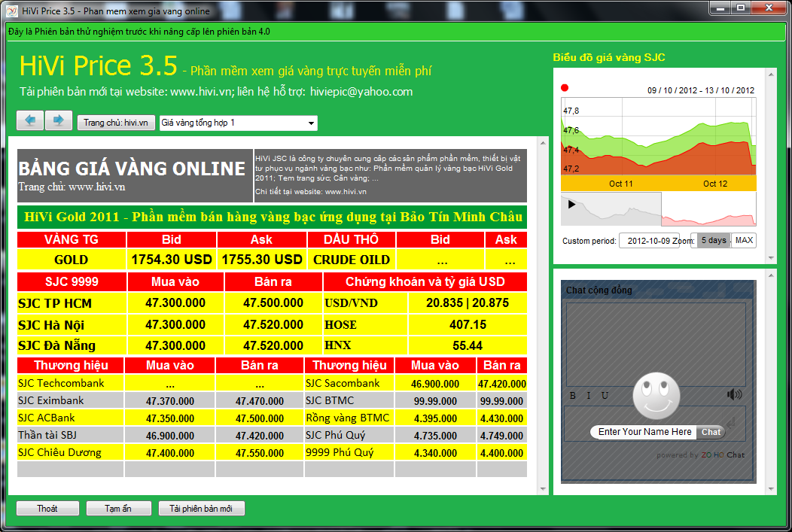This screenshot has width=792, height=532.
Task: Open homepage via Trang chủ: hivi.vn button
Action: tap(116, 123)
